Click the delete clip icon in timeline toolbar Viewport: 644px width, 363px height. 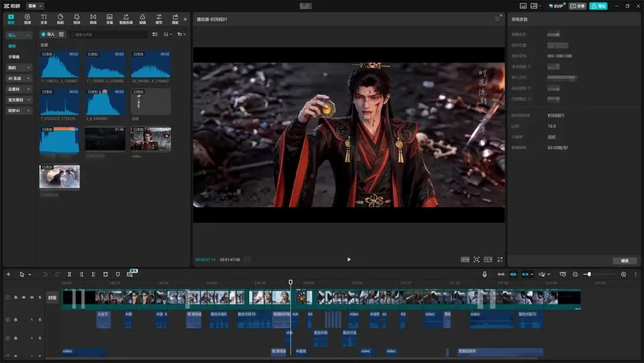point(106,275)
